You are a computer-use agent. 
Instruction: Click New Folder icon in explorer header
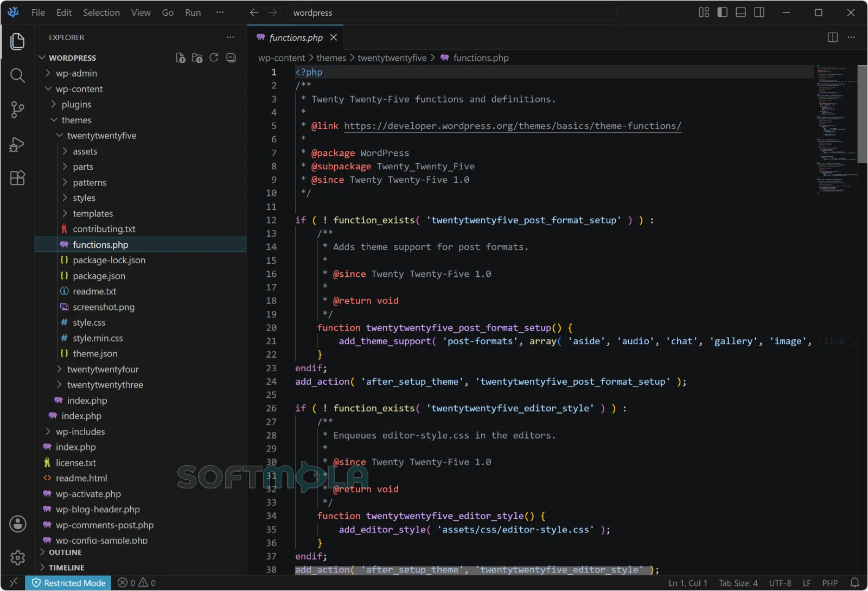pyautogui.click(x=197, y=58)
